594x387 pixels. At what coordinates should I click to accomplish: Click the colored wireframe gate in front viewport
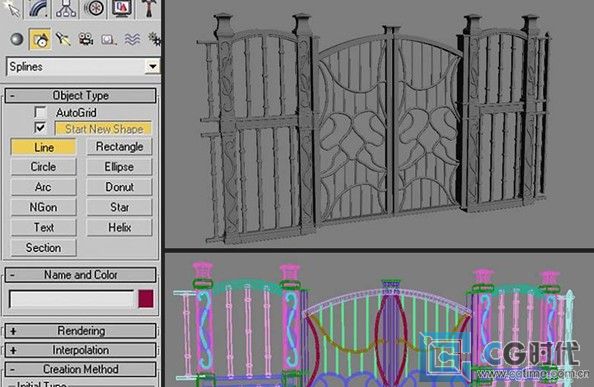373,326
